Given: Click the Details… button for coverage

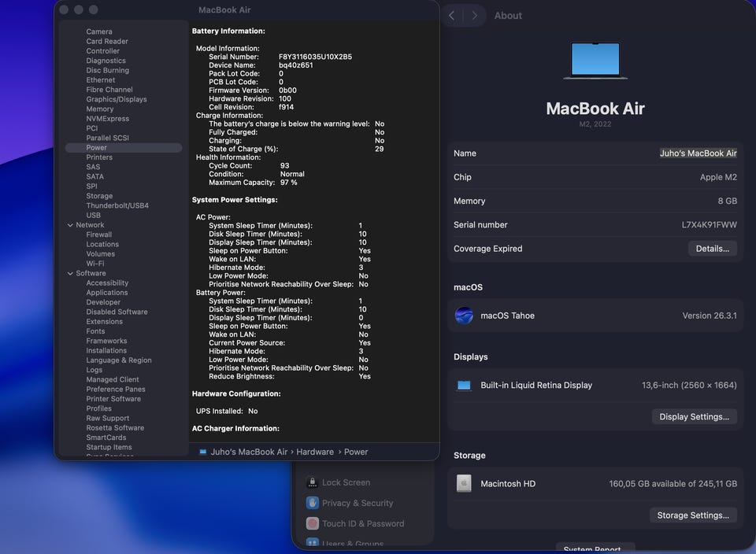Looking at the screenshot, I should coord(712,249).
